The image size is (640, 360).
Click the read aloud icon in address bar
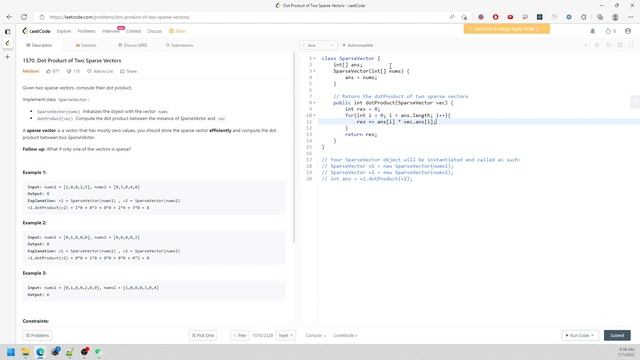coord(452,17)
